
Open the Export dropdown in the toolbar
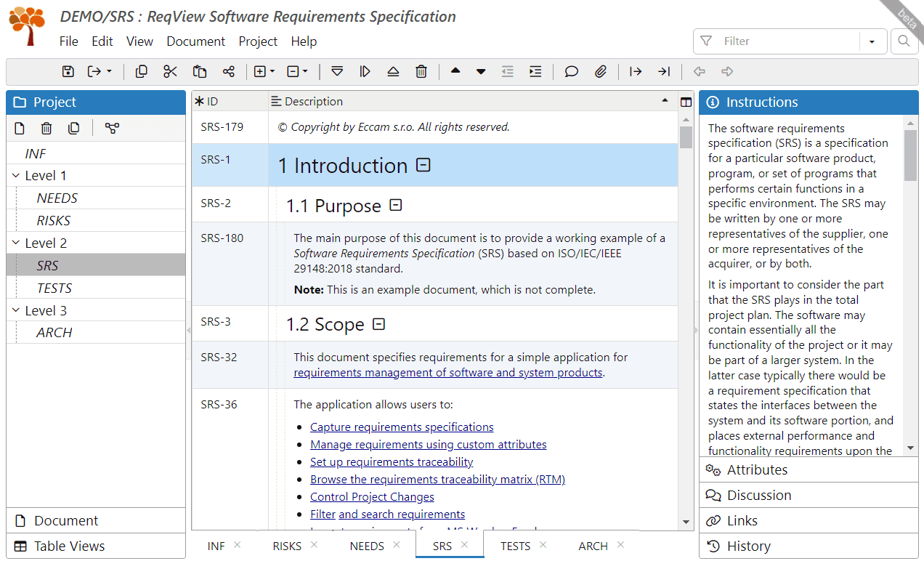pyautogui.click(x=100, y=71)
